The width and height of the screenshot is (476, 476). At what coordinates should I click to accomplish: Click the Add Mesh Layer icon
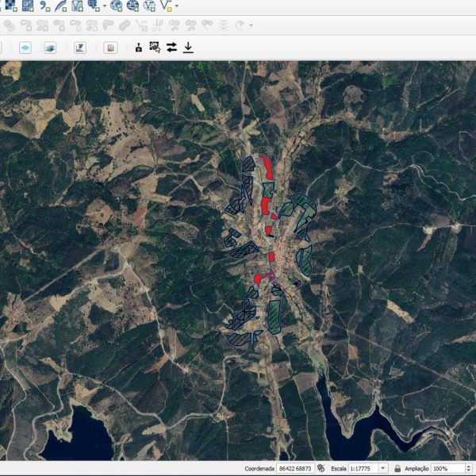(28, 6)
